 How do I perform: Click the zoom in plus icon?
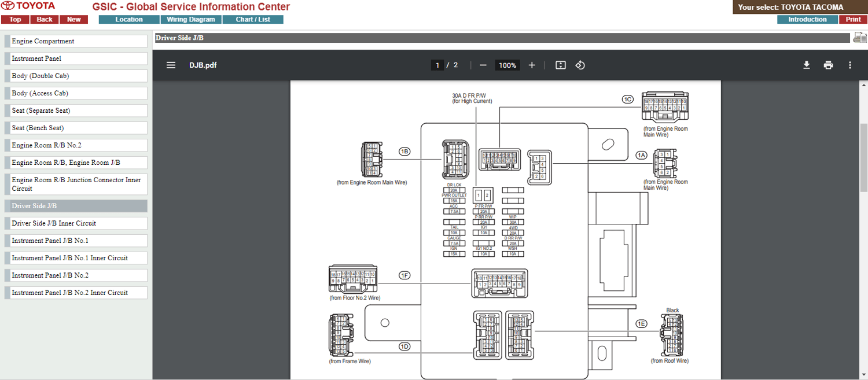[532, 65]
